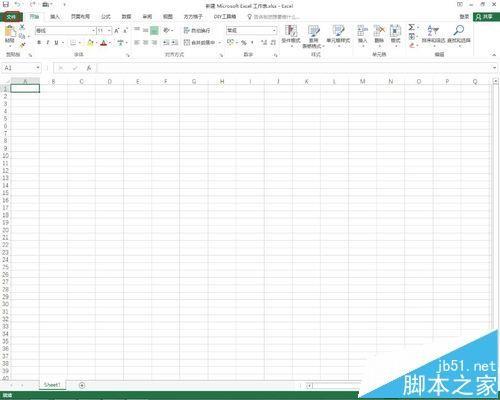Click the Merge and Center button
The width and height of the screenshot is (500, 400).
point(200,43)
